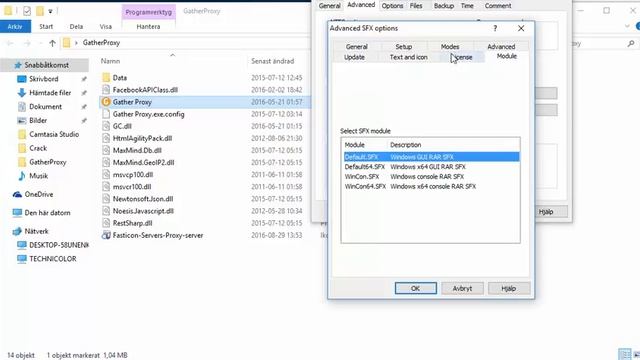Viewport: 640px width, 360px height.
Task: Open Bilder in quick access
Action: [38, 120]
